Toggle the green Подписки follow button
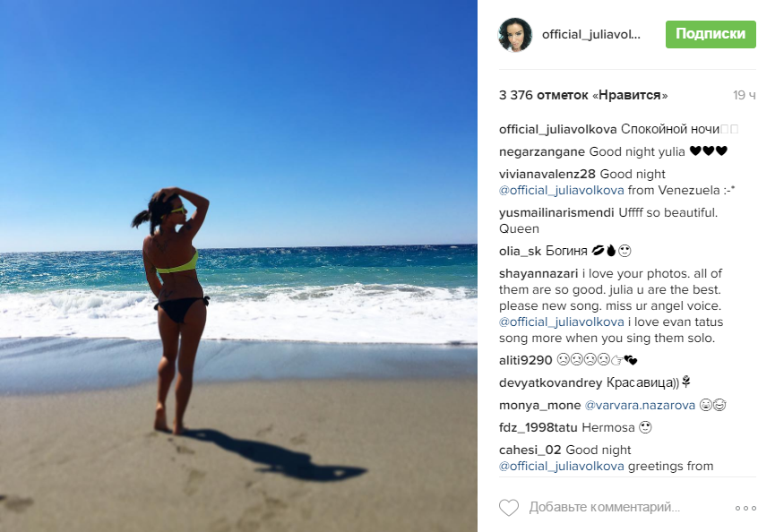758x532 pixels. click(x=711, y=34)
